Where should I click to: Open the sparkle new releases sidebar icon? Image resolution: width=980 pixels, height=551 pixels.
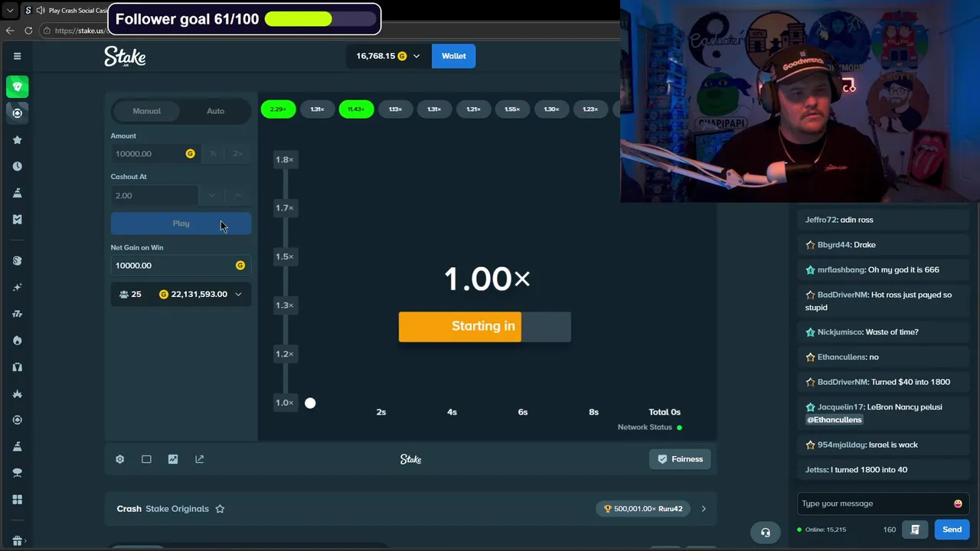[x=17, y=287]
